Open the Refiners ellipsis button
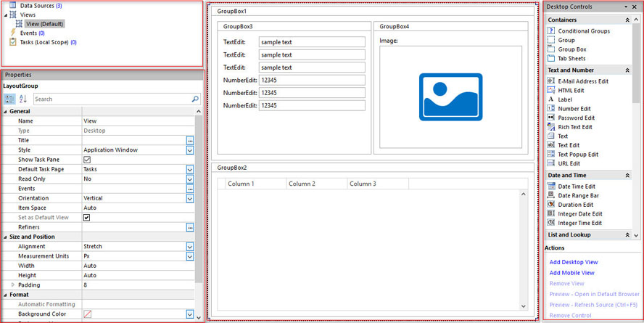The height and width of the screenshot is (323, 644). pyautogui.click(x=190, y=227)
